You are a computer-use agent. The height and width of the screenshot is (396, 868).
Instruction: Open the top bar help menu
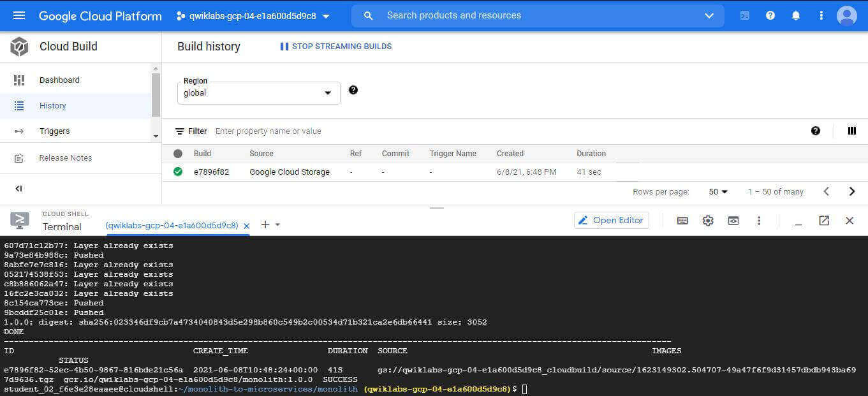coord(770,15)
